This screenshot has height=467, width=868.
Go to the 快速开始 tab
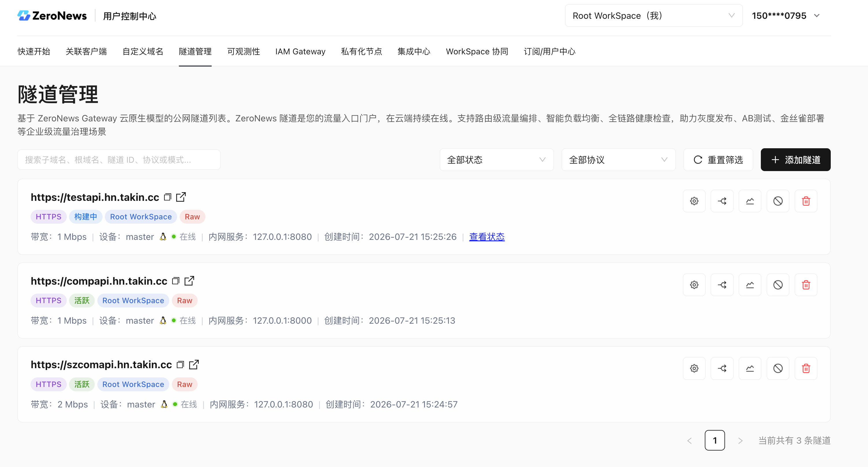(x=34, y=52)
